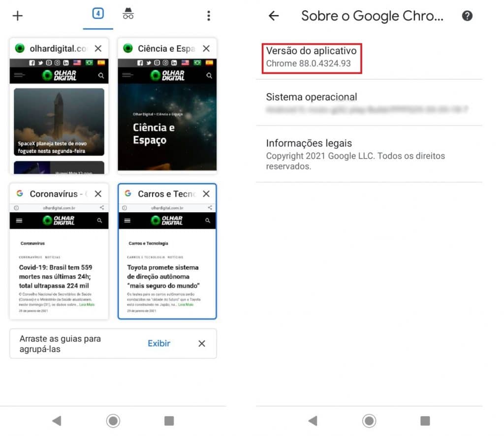Tap Android recents button on left phone
504x436 pixels.
(169, 421)
